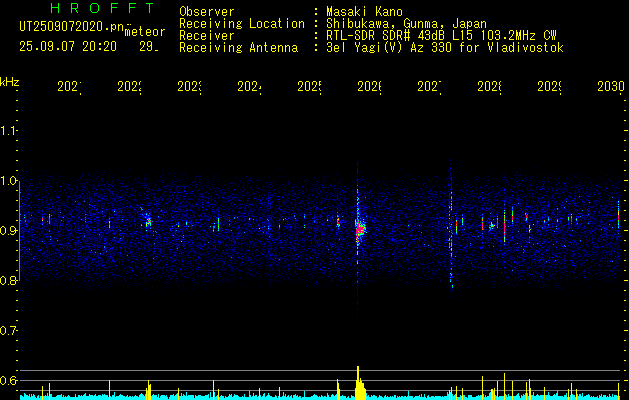Click the tallest yellow peak in power graph

click(x=358, y=383)
